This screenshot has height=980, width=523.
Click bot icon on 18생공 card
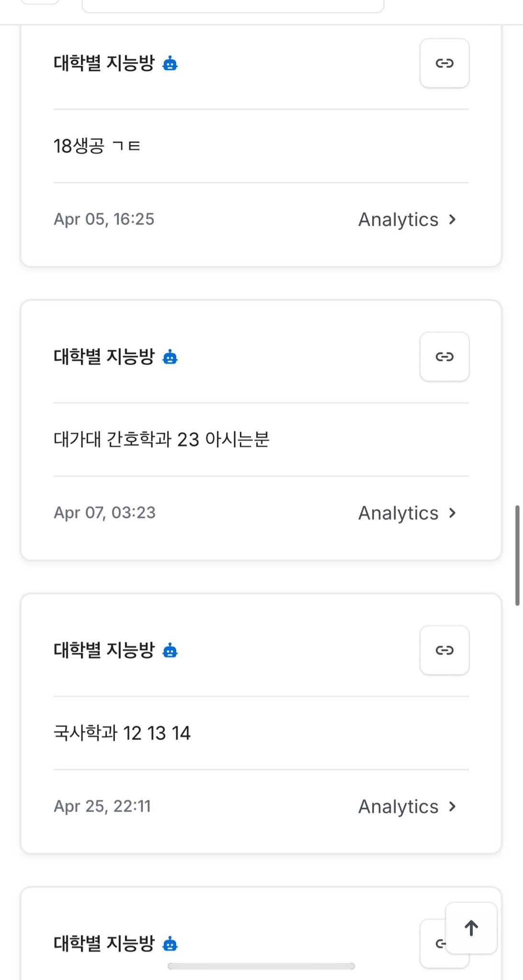pyautogui.click(x=170, y=63)
